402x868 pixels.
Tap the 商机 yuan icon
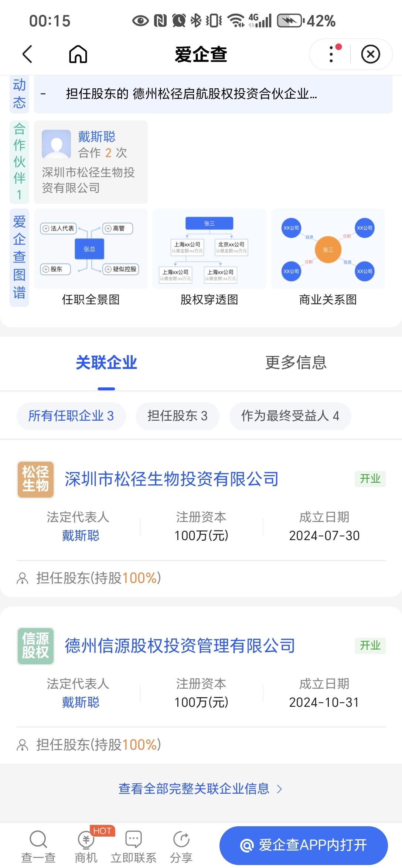tap(86, 840)
